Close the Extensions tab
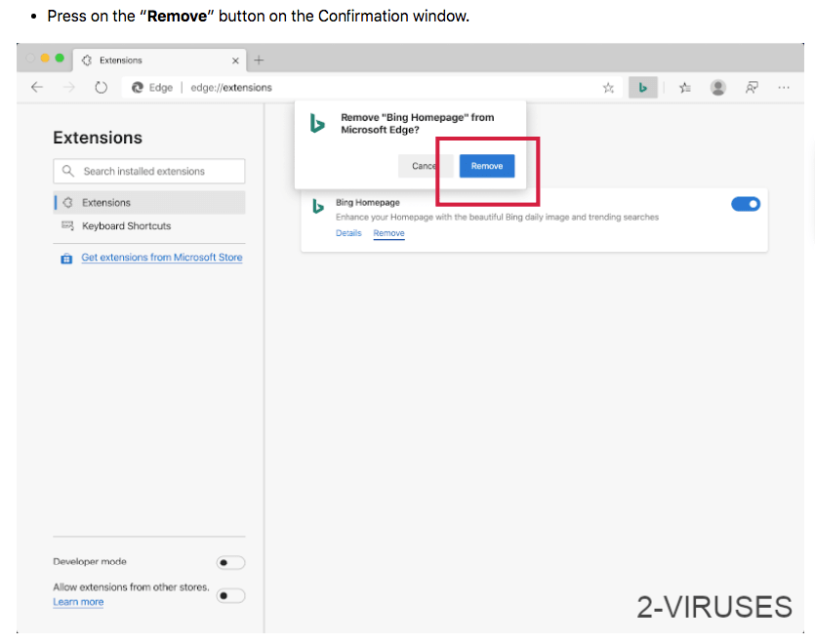The height and width of the screenshot is (644, 815). click(235, 60)
